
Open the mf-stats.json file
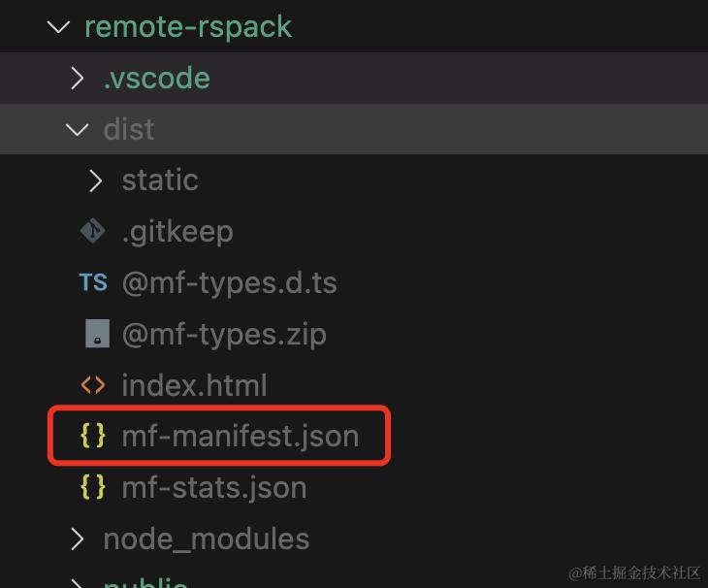pos(213,487)
